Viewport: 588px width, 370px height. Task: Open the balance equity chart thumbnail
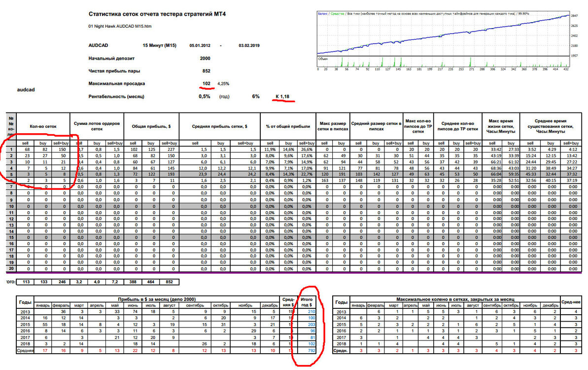444,40
